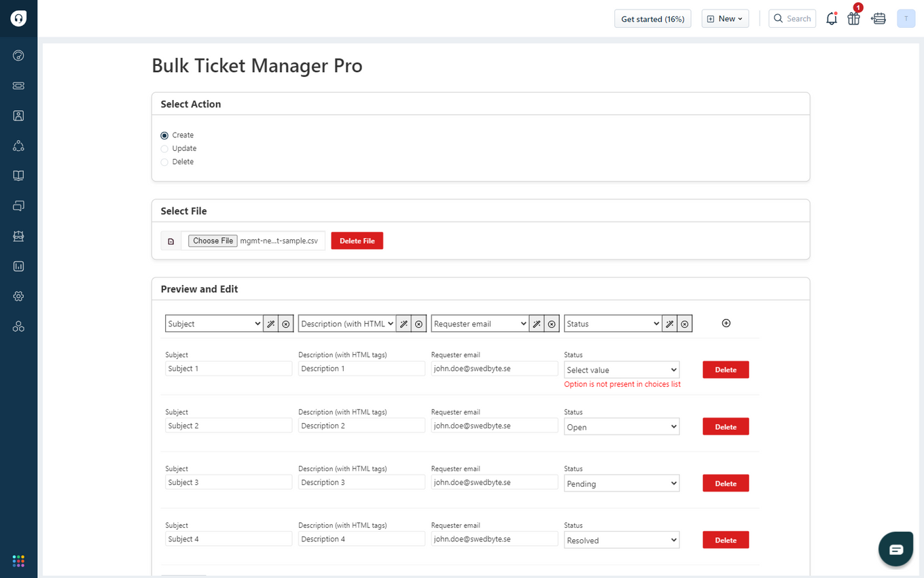
Task: Click the Get started (16%) progress button
Action: [652, 18]
